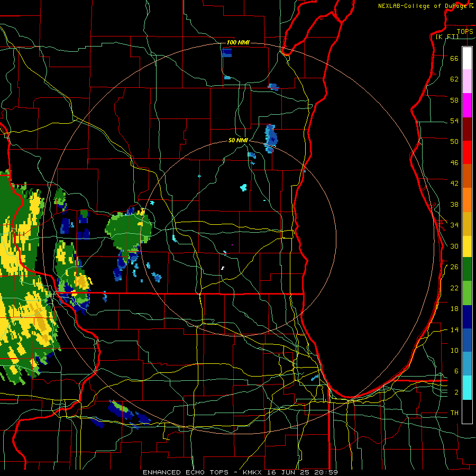Click the gold legend swatch
476x476 pixels.
click(x=467, y=224)
